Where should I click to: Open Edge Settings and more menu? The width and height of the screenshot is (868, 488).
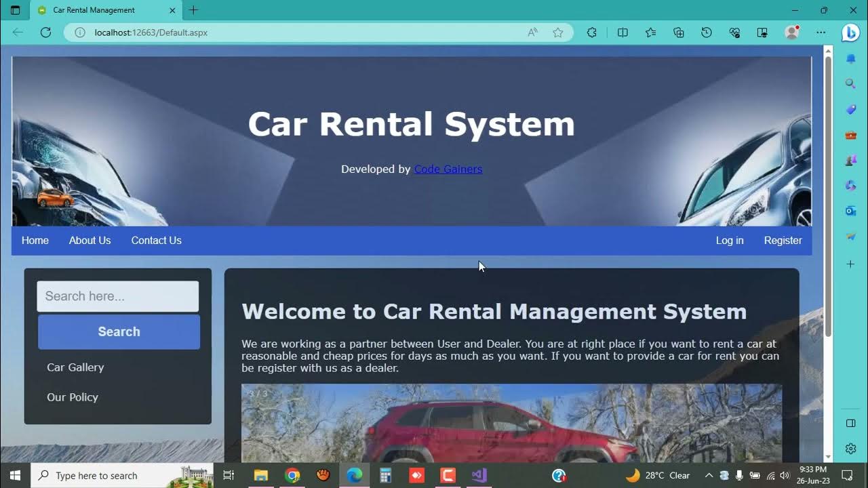click(x=821, y=33)
